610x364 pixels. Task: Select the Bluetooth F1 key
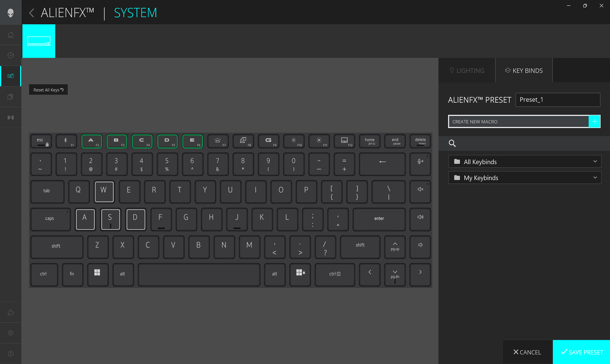[66, 141]
